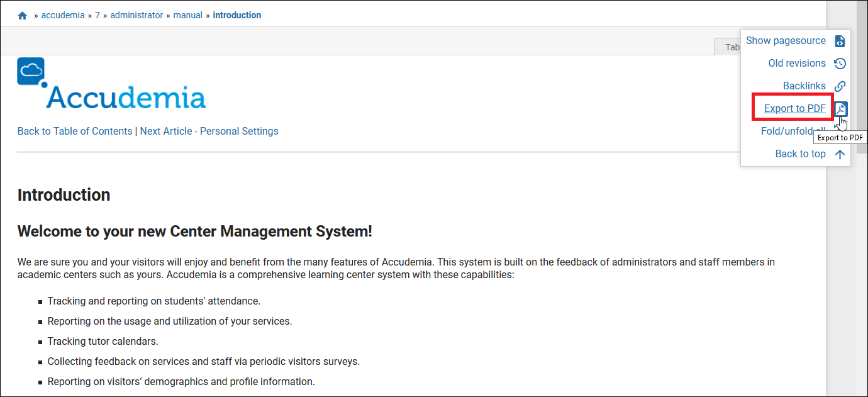Click the introduction breadcrumb link
Image resolution: width=868 pixels, height=397 pixels.
237,15
